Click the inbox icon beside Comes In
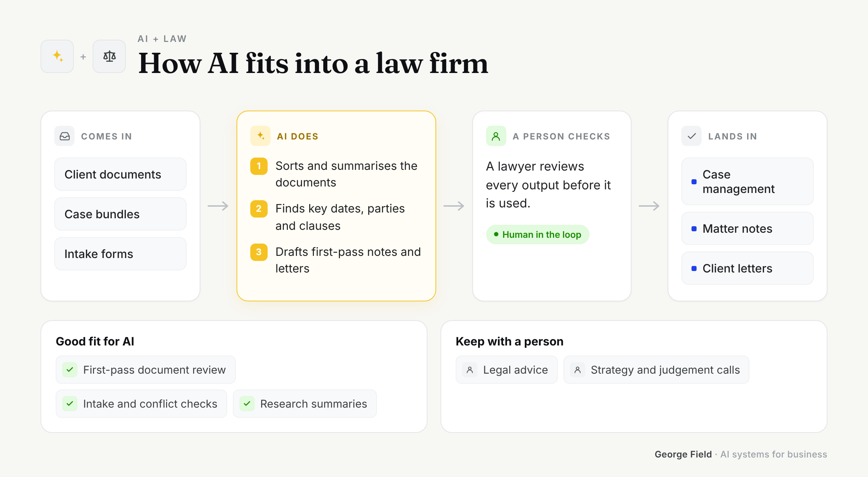Image resolution: width=868 pixels, height=477 pixels. [x=64, y=136]
